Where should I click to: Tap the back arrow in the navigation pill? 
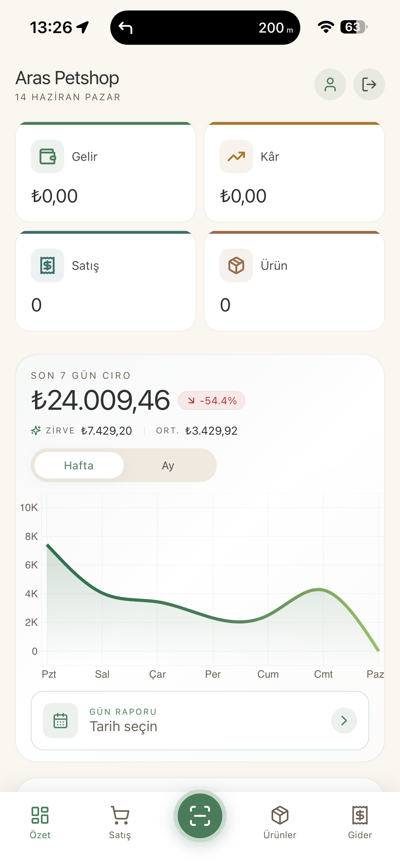(x=126, y=28)
